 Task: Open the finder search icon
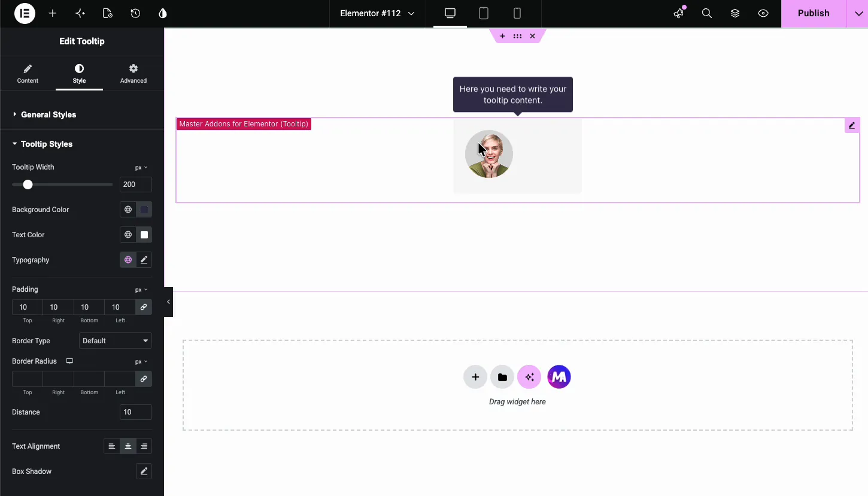pyautogui.click(x=707, y=13)
